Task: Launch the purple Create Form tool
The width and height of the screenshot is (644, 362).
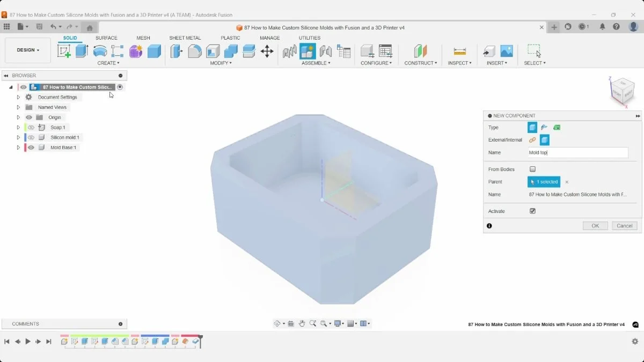Action: pos(136,51)
